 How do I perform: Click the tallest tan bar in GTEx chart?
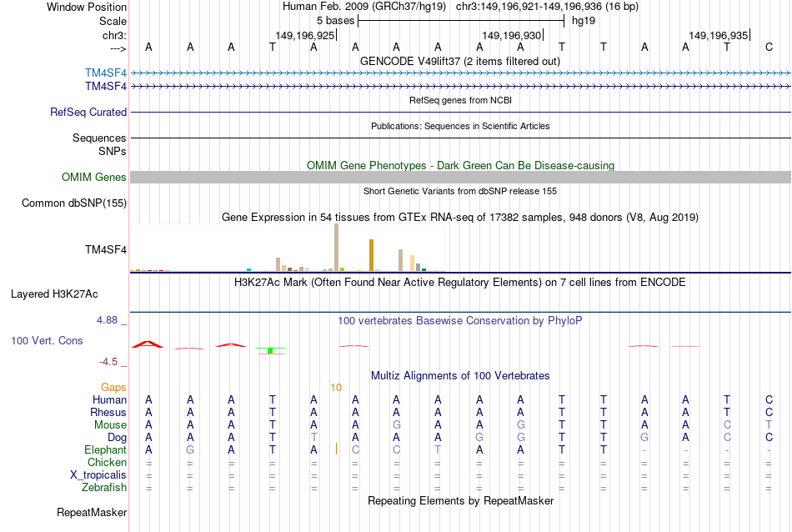pyautogui.click(x=337, y=248)
